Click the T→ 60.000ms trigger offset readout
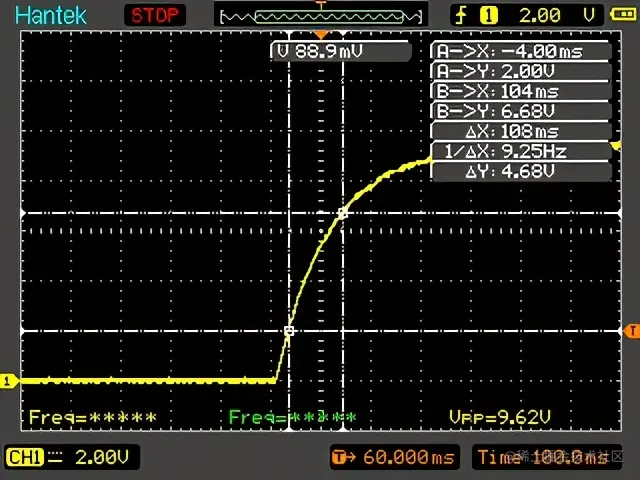640x480 pixels. tap(394, 457)
